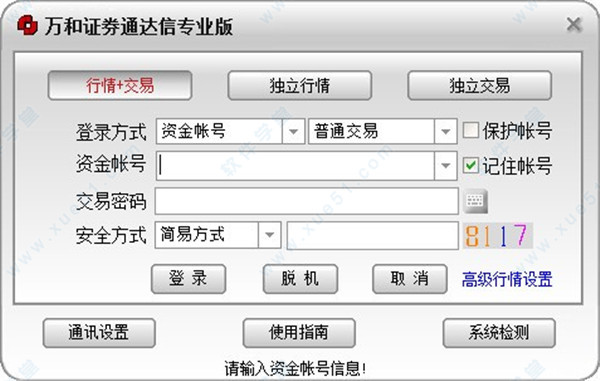This screenshot has width=600, height=381.
Task: Choose the 独立交易 mode tab
Action: pos(479,85)
